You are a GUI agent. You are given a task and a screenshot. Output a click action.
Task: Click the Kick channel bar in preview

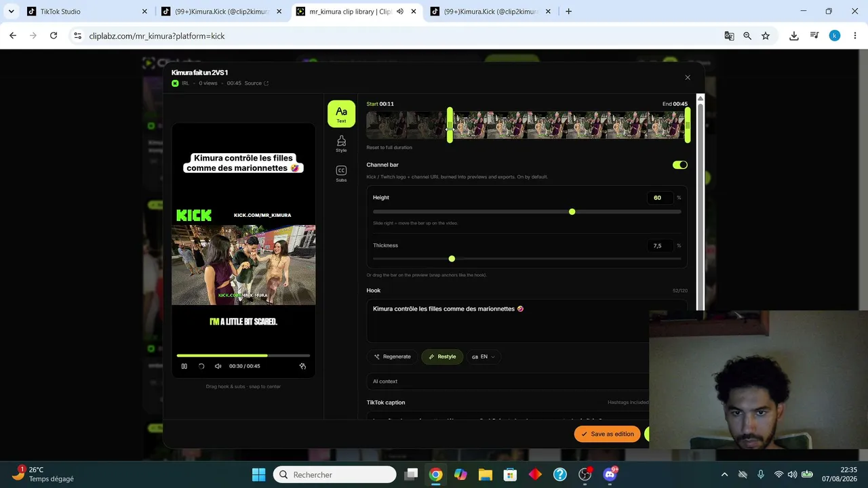243,216
